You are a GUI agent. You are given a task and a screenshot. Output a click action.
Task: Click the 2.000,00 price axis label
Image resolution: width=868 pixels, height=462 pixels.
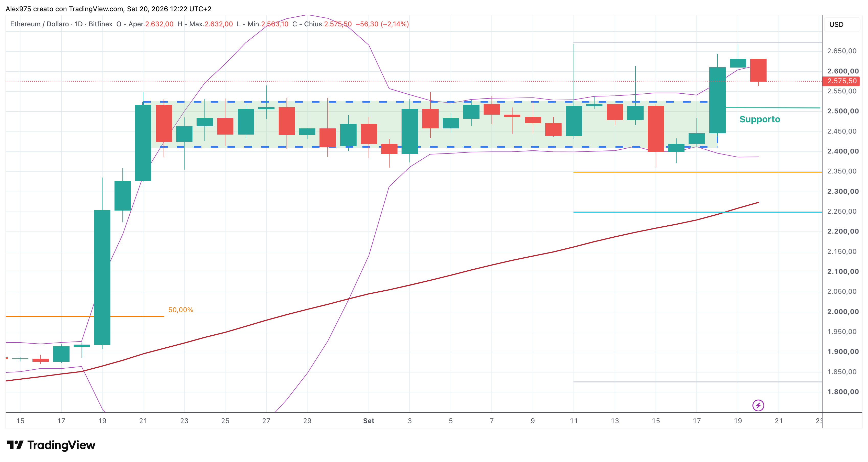843,312
